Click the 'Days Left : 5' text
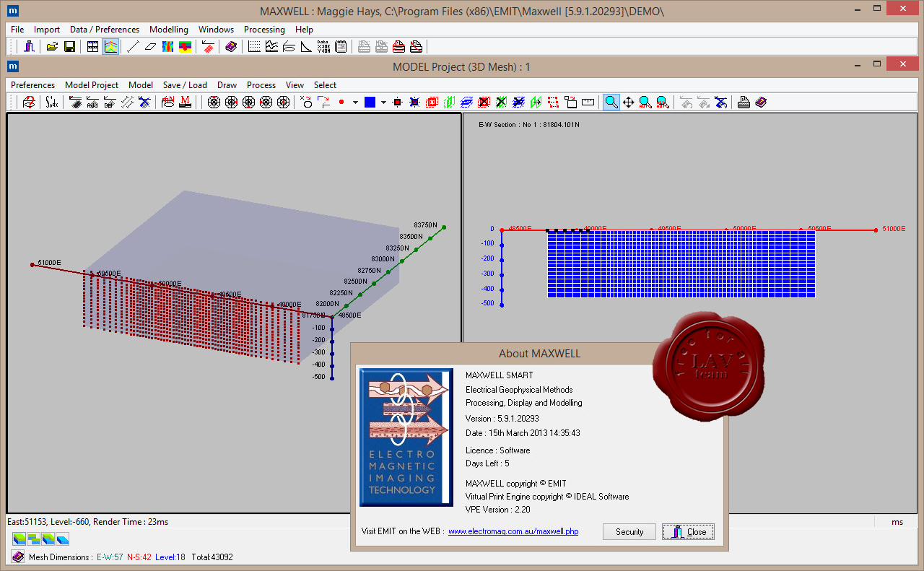Viewport: 924px width, 571px height. coord(487,463)
